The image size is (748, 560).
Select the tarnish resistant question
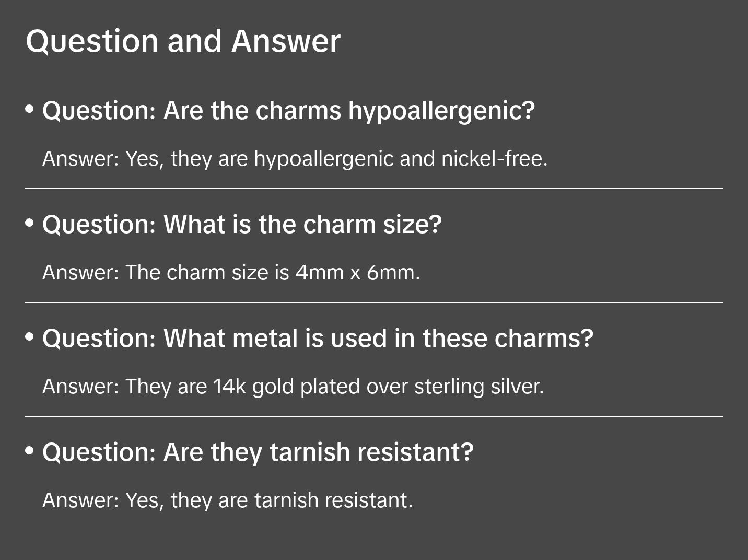click(x=258, y=452)
